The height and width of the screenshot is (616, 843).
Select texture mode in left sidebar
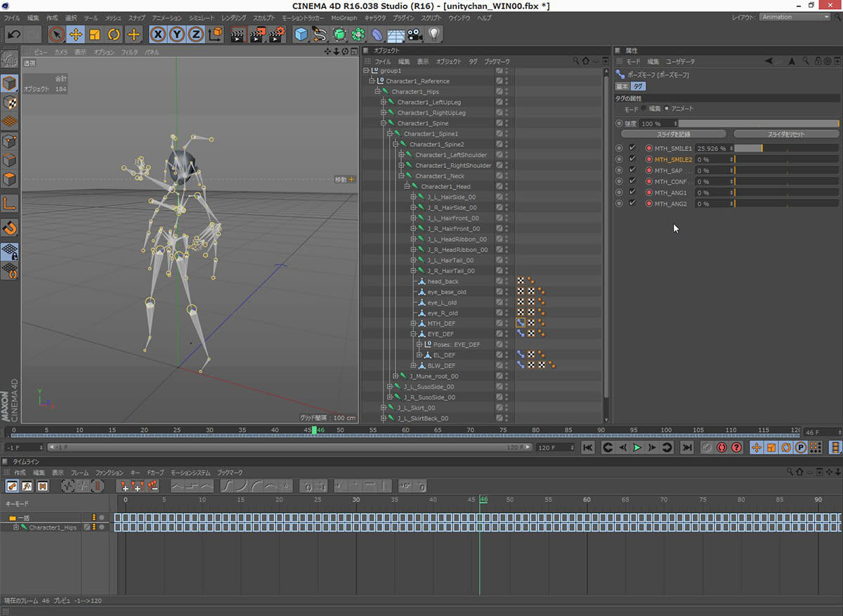tap(10, 103)
